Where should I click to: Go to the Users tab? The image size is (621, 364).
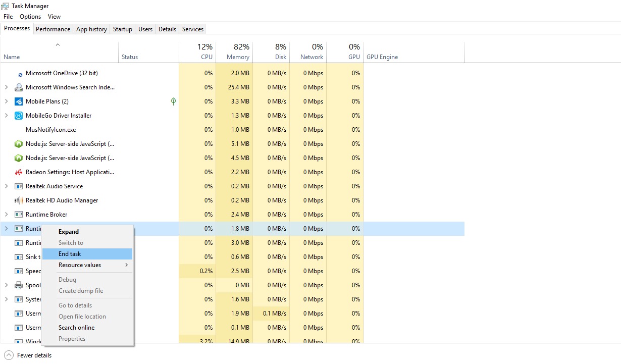coord(145,29)
